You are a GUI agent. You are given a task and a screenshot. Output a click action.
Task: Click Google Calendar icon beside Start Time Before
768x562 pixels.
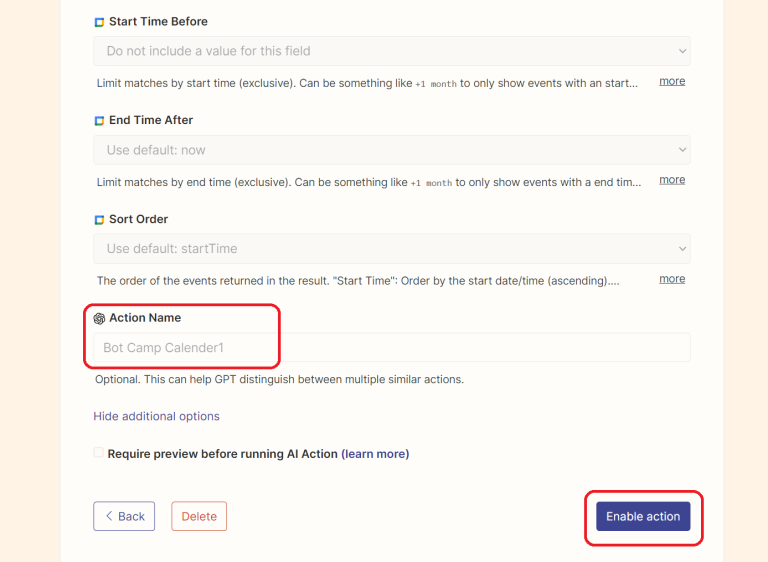pos(99,22)
